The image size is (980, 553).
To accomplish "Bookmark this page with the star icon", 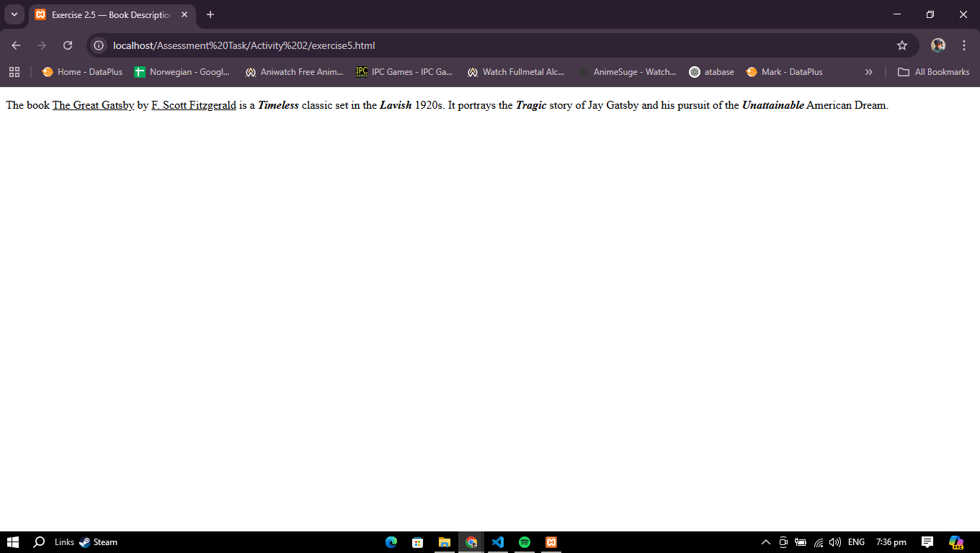I will coord(901,45).
